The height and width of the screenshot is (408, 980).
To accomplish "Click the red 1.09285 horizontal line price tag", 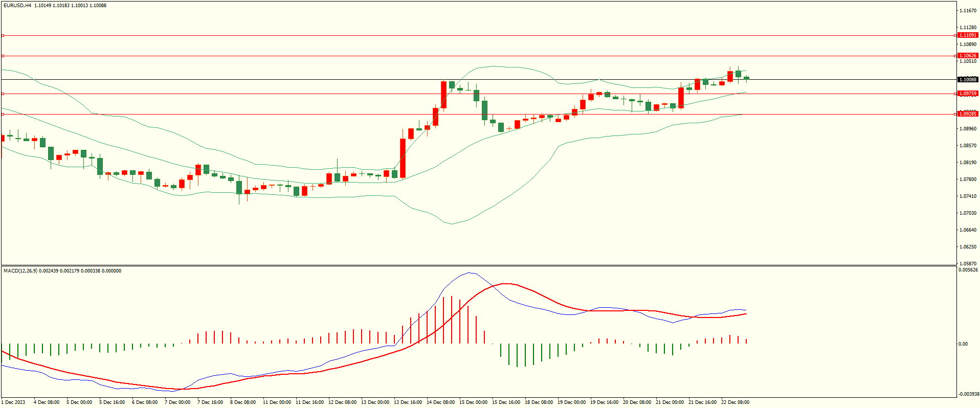I will coord(968,114).
